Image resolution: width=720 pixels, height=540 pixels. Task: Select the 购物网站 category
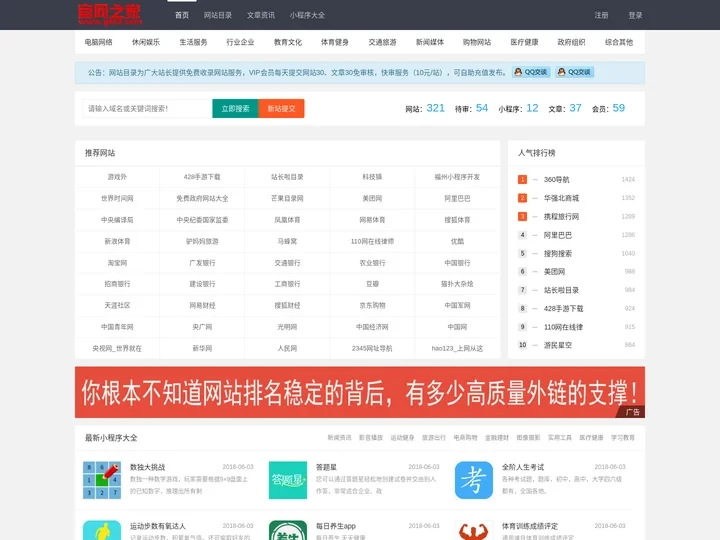(x=477, y=42)
